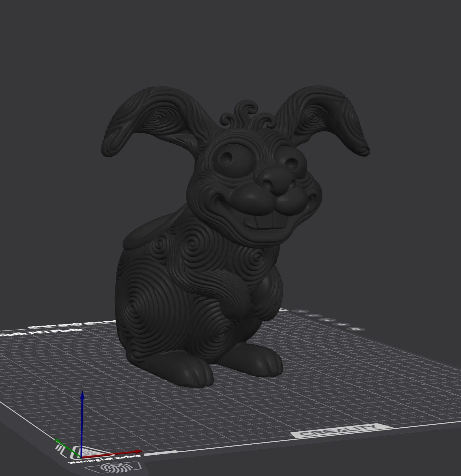
Task: Click the auto-orient plate icon below the X icon
Action: 314,316
